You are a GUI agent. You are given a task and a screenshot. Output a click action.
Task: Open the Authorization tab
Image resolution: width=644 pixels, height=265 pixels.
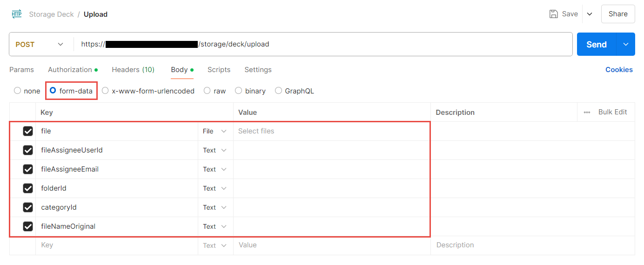70,70
